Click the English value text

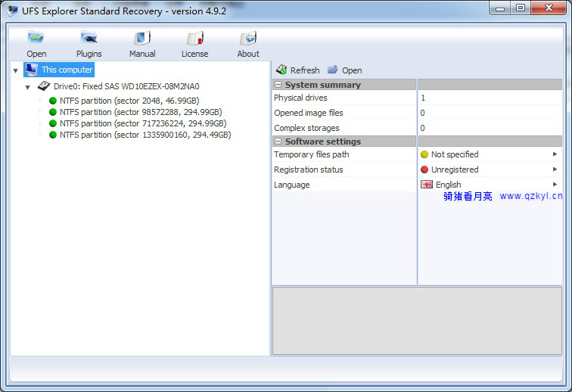449,185
